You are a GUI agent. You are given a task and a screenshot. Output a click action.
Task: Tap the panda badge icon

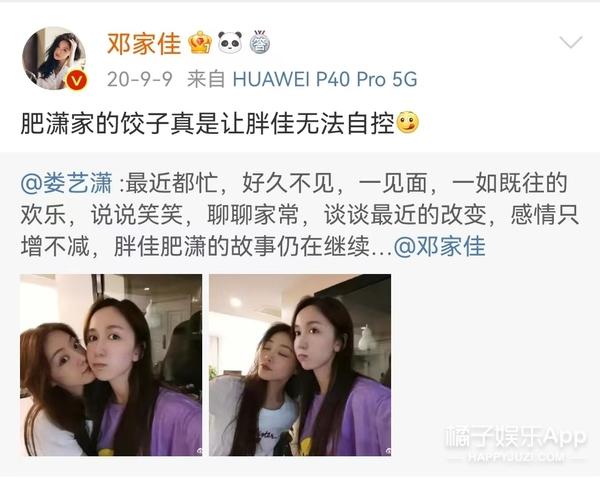click(230, 42)
